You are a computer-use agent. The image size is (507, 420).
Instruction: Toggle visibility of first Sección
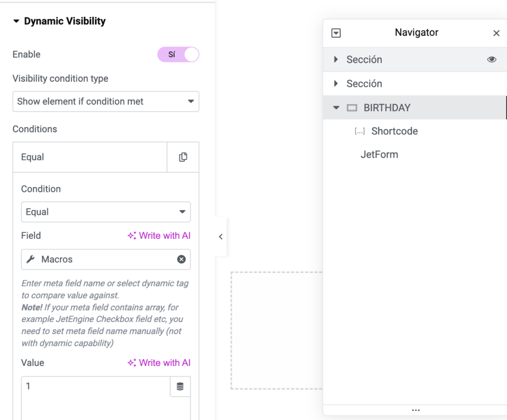tap(492, 59)
